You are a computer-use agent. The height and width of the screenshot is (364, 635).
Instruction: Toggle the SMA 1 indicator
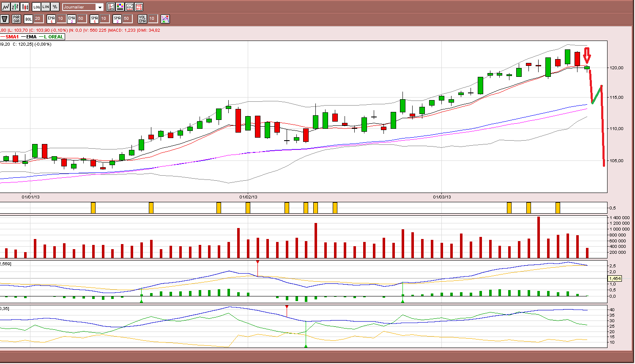pyautogui.click(x=94, y=19)
